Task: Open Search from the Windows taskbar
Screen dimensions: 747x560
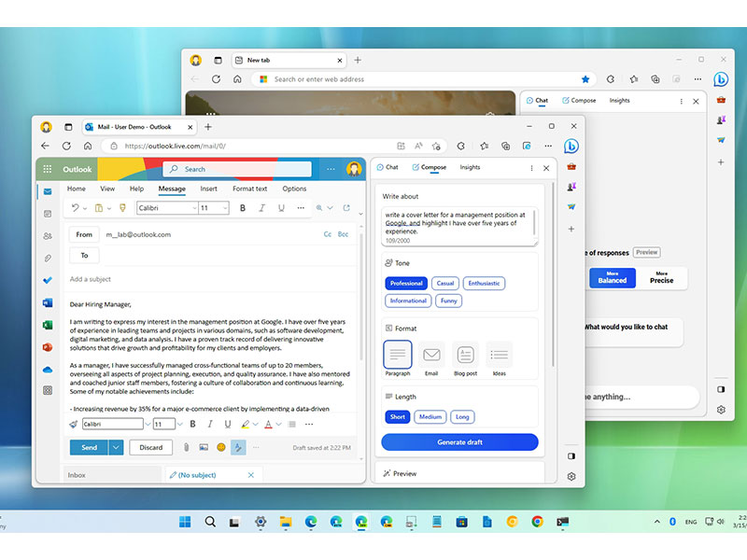Action: pos(210,522)
